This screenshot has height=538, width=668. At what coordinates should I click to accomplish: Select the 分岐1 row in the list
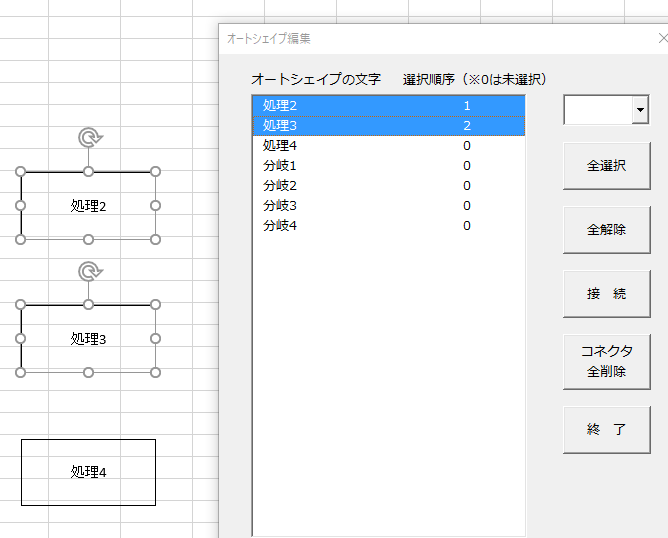[x=389, y=166]
